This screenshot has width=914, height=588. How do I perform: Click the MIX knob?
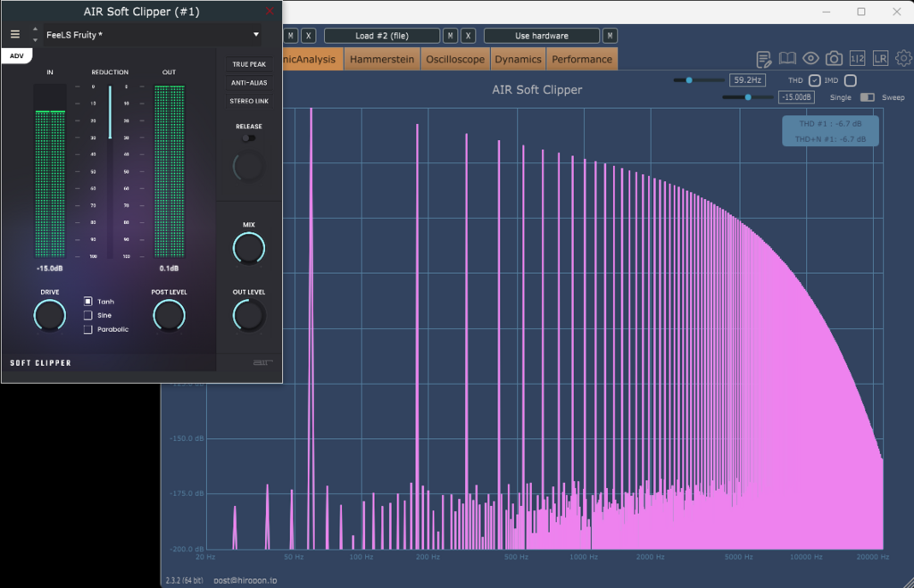pos(249,248)
